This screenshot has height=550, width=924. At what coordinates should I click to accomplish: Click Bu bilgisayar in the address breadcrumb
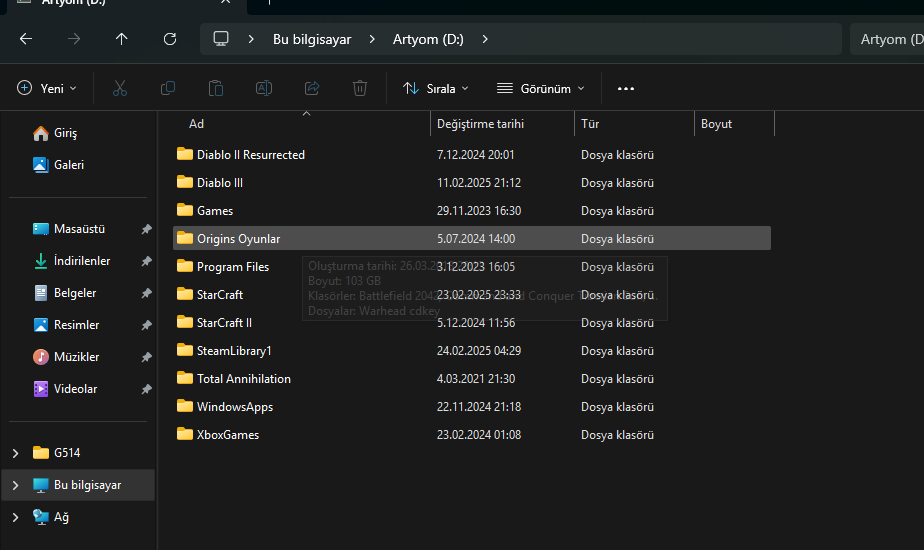point(311,39)
